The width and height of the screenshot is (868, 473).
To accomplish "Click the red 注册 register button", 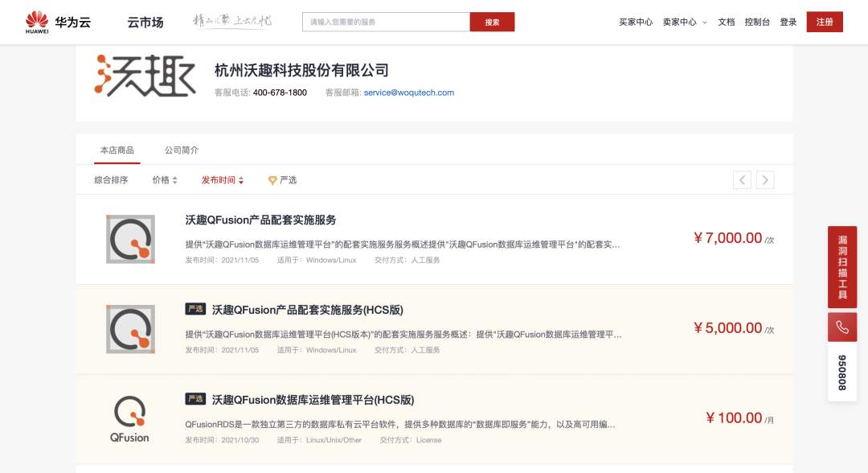I will [x=825, y=22].
